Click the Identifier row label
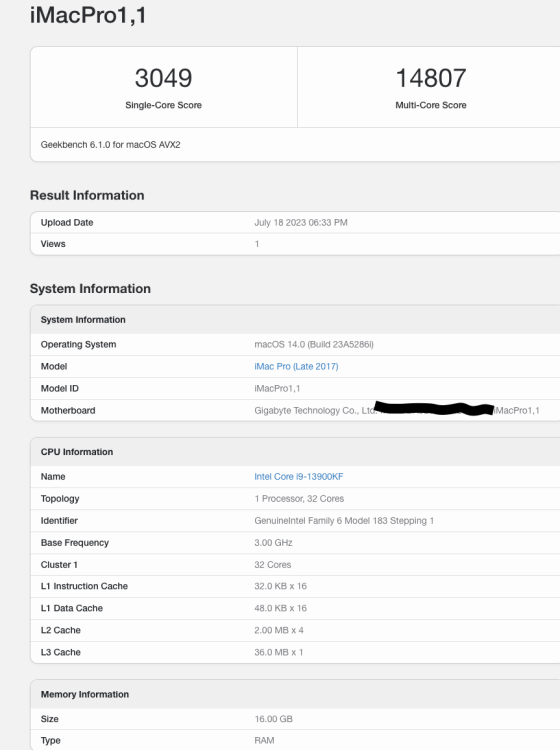This screenshot has height=750, width=560. [59, 520]
